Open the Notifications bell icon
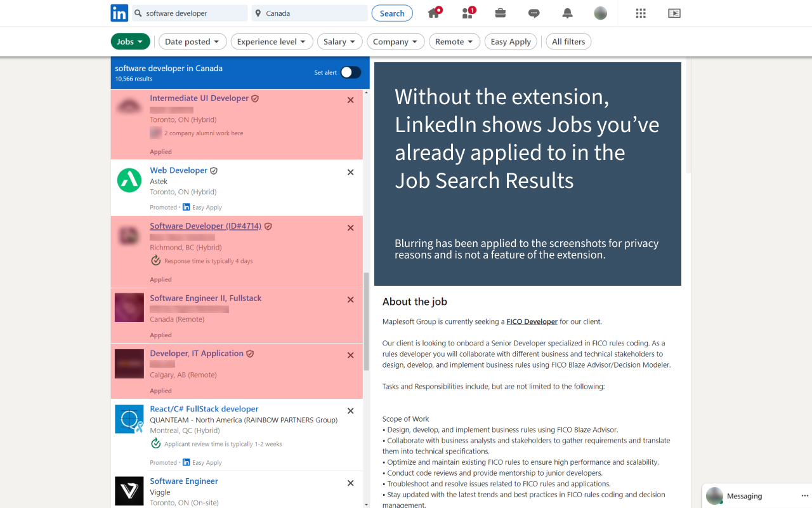Viewport: 812px width, 508px height. 567,13
